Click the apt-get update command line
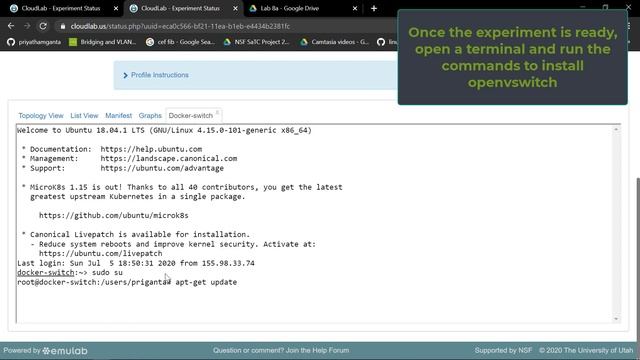Image resolution: width=640 pixels, height=360 pixels. [x=127, y=282]
